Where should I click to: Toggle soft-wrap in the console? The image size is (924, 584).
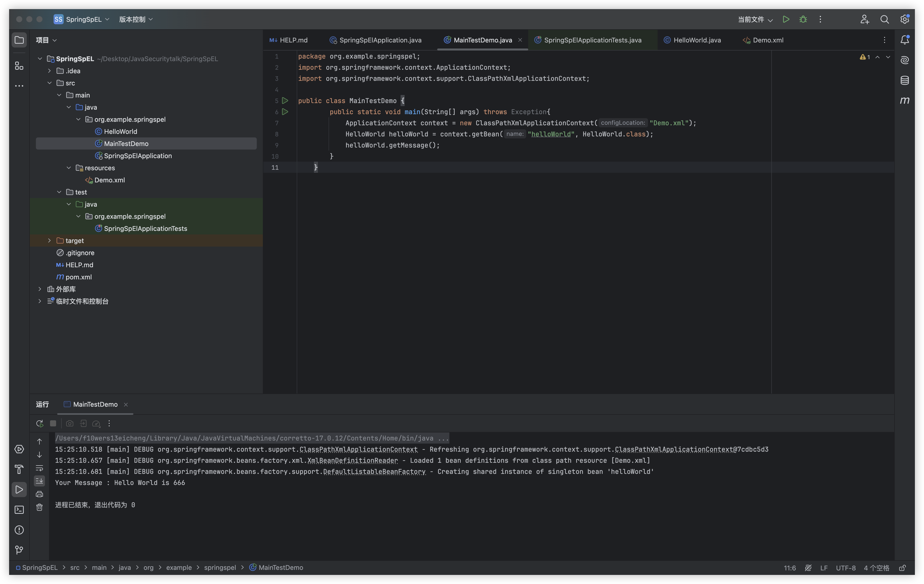coord(39,468)
